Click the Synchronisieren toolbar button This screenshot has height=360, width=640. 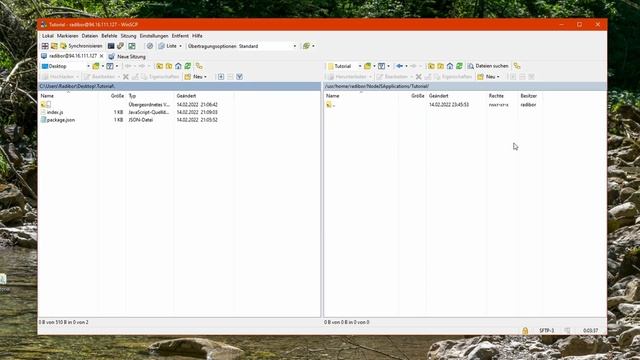tap(81, 46)
